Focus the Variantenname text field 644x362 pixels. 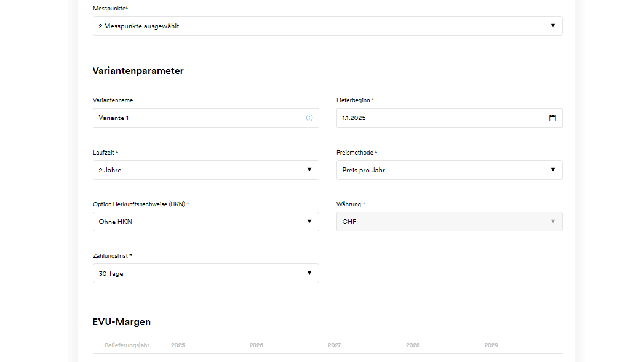197,118
